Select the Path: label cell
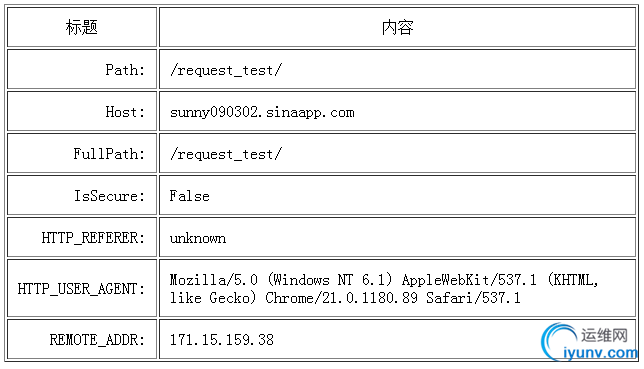This screenshot has height=369, width=644. tap(82, 69)
